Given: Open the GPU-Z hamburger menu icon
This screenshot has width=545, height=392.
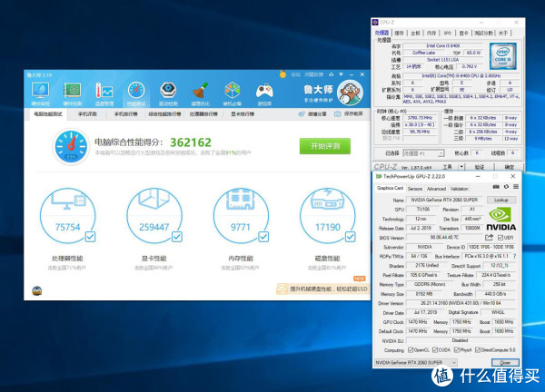Looking at the screenshot, I should (516, 187).
